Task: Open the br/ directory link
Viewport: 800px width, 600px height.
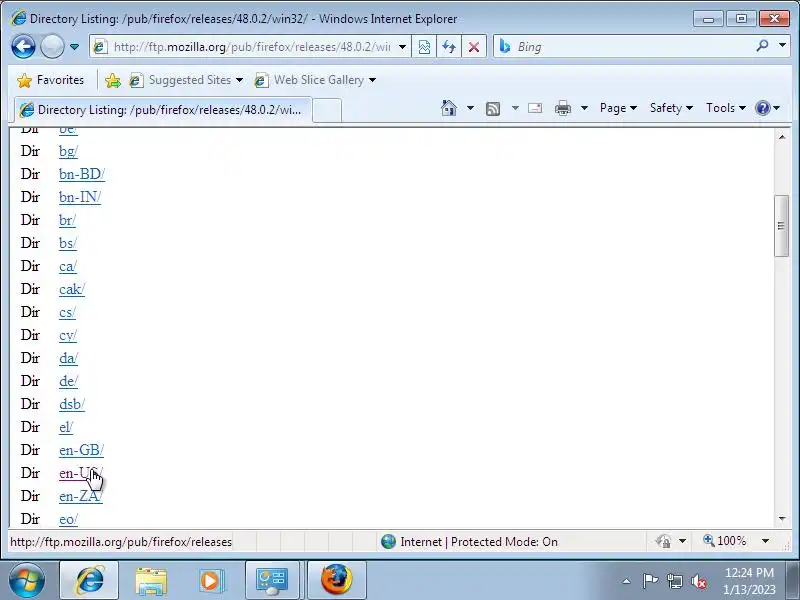Action: (67, 220)
